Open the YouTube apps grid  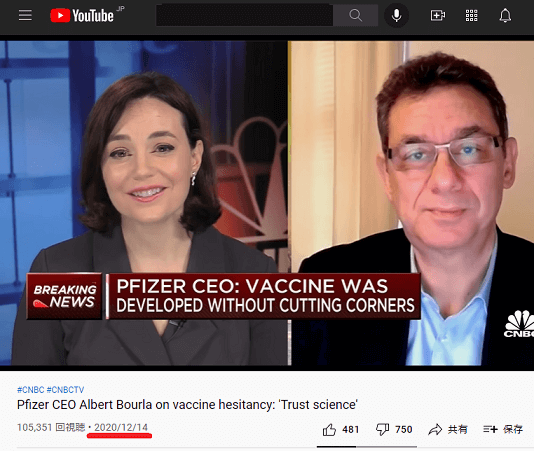click(471, 15)
